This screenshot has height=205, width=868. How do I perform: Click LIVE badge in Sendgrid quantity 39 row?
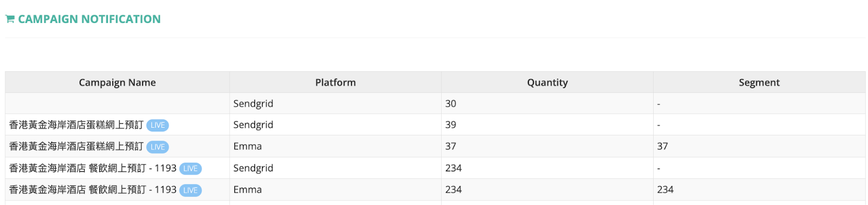tap(157, 125)
